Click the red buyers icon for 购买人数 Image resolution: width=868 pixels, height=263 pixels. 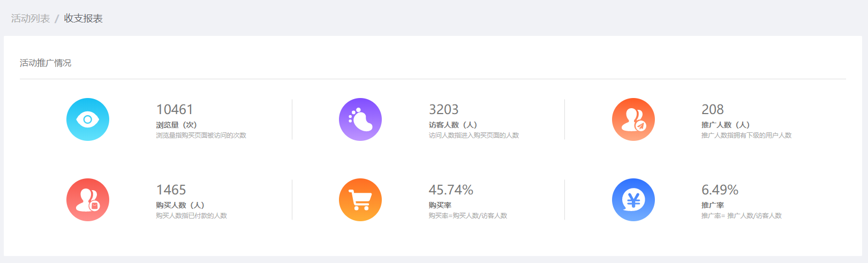[x=88, y=200]
